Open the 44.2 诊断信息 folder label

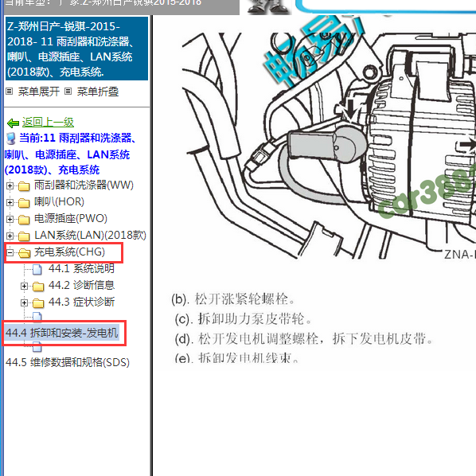click(x=81, y=285)
